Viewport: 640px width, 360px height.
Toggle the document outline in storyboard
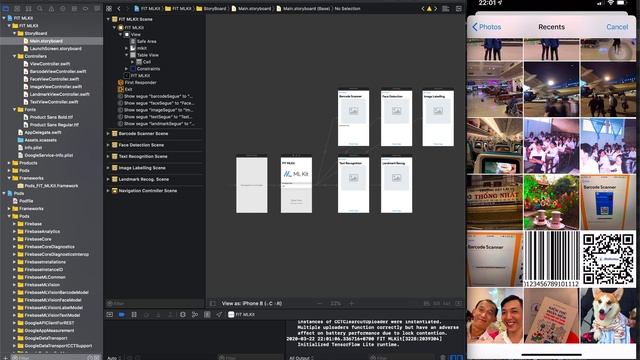click(213, 303)
